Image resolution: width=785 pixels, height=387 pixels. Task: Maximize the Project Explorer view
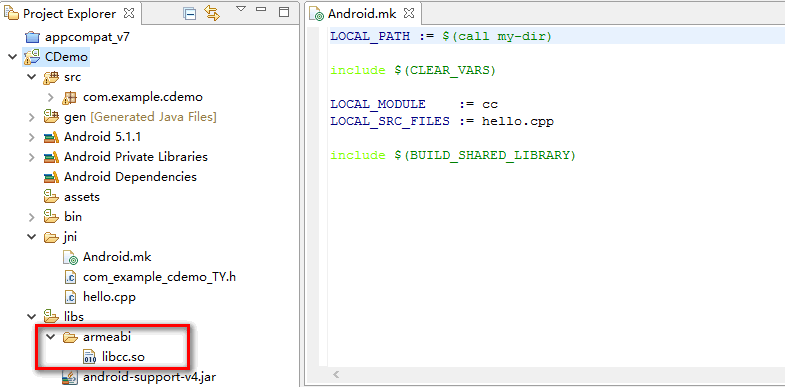[284, 13]
